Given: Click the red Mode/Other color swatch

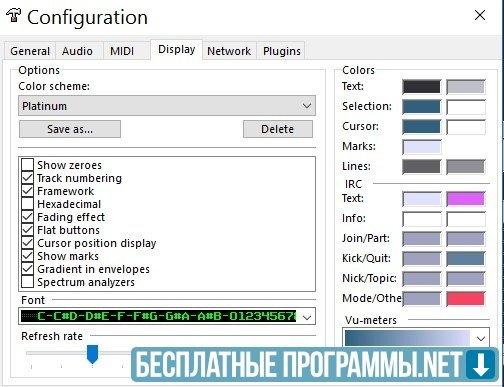Looking at the screenshot, I should (x=465, y=299).
